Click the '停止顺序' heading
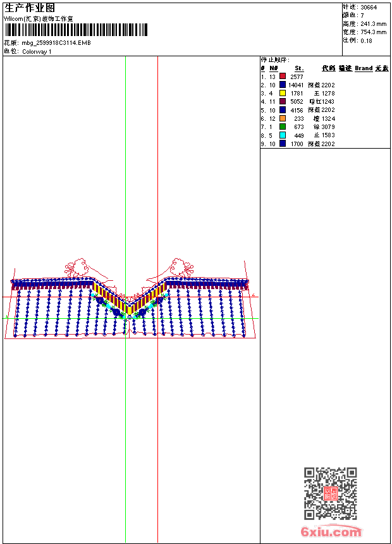 (275, 60)
